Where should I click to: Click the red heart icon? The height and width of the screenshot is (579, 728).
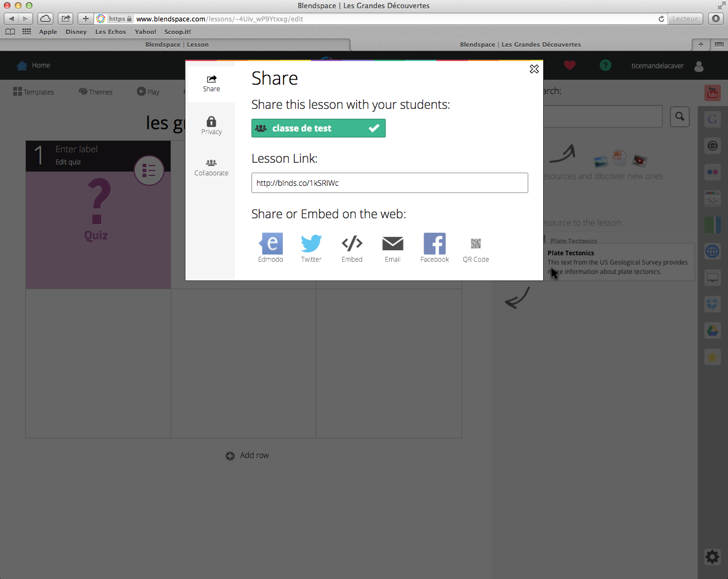[x=570, y=65]
